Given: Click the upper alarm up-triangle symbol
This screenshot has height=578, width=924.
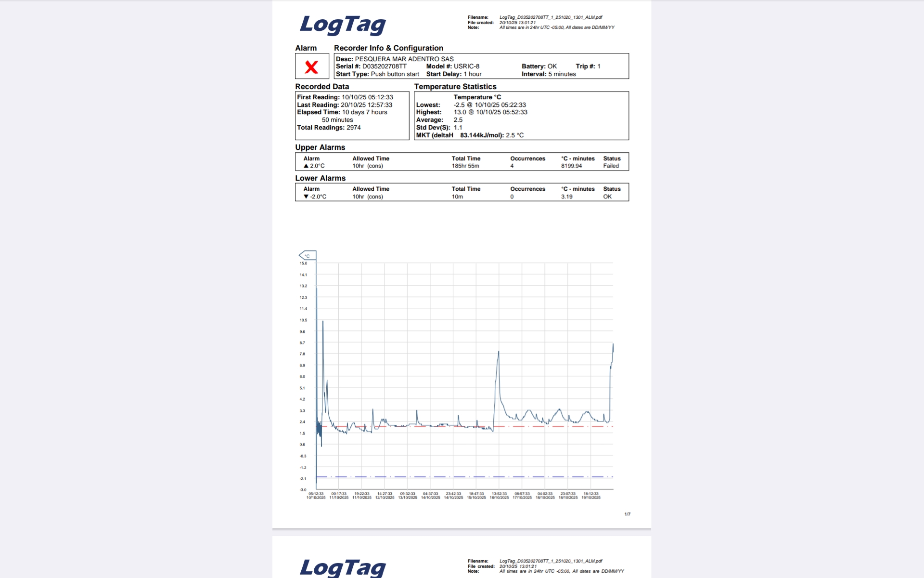Looking at the screenshot, I should click(306, 166).
